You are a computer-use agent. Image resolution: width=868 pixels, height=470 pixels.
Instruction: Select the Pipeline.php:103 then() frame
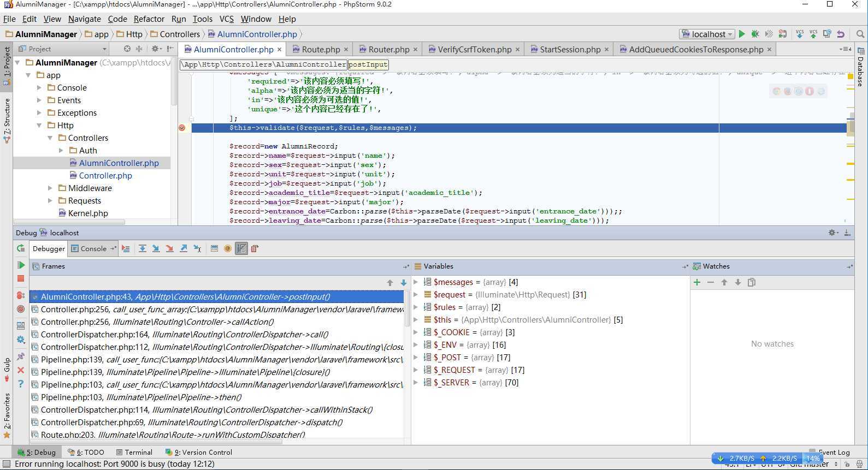point(217,397)
